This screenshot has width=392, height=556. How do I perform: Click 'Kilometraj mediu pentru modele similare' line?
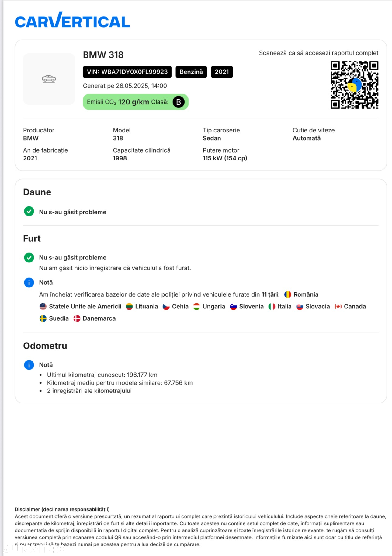click(120, 383)
